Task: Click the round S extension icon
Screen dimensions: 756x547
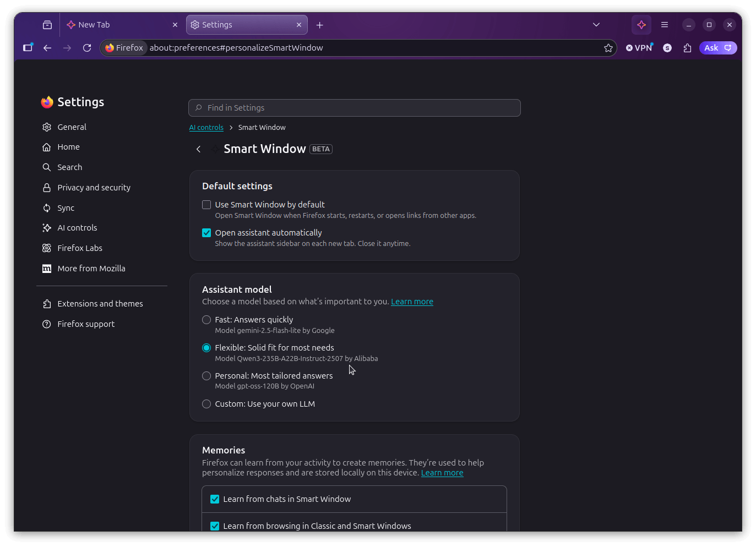Action: 667,48
